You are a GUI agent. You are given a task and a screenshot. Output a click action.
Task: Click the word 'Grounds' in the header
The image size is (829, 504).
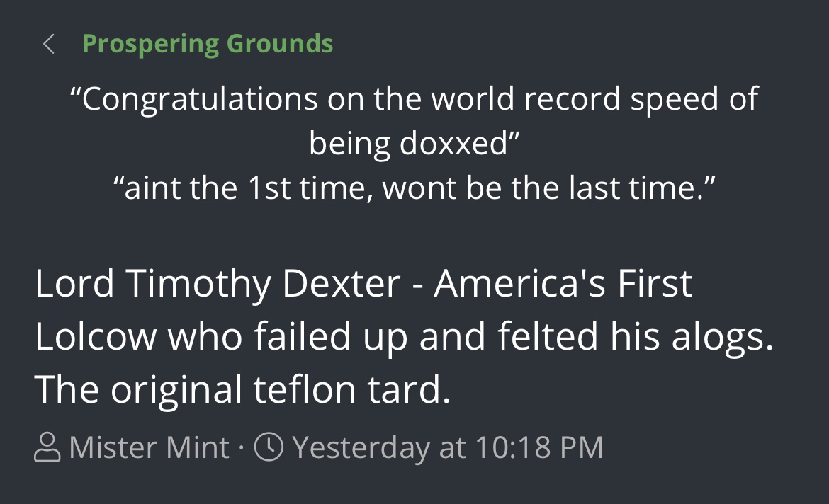[x=280, y=44]
